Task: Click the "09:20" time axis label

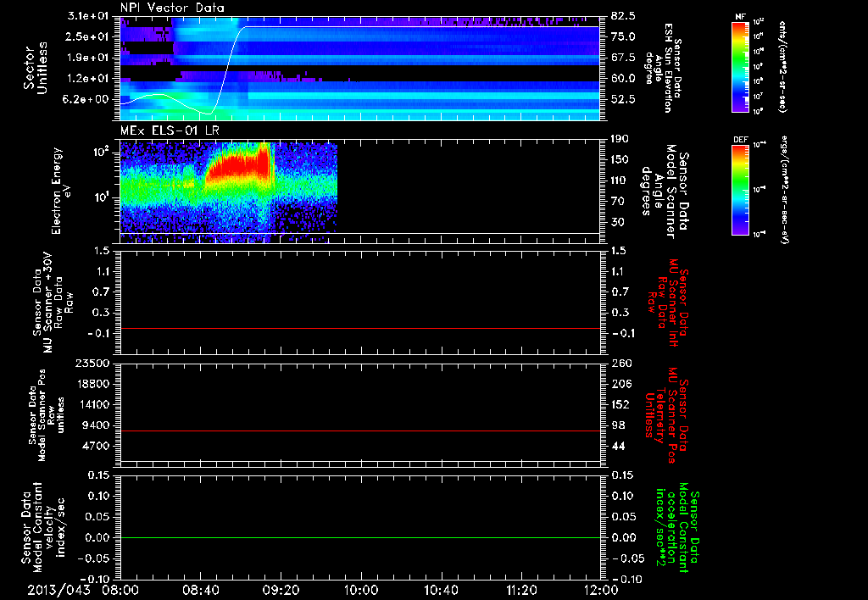Action: (281, 590)
